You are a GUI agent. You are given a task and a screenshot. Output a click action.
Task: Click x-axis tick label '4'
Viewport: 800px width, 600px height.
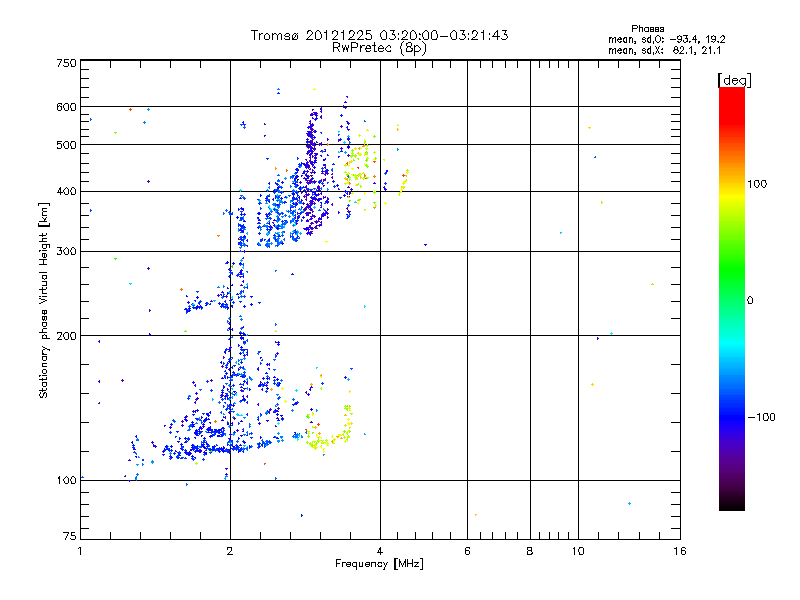380,551
